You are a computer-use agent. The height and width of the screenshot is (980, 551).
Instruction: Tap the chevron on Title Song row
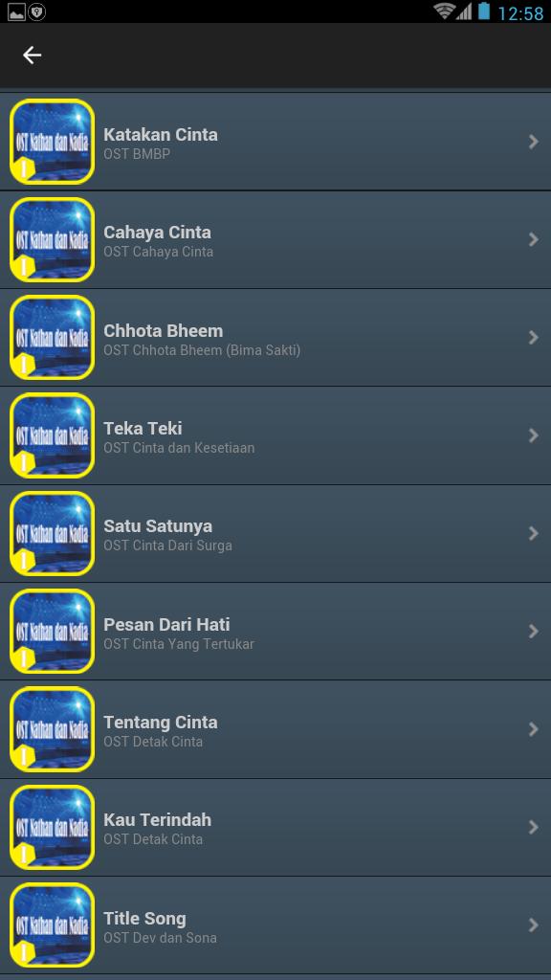coord(534,925)
